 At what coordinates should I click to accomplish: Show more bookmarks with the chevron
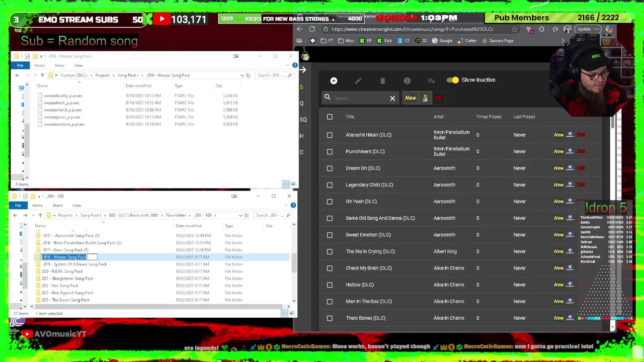(562, 41)
